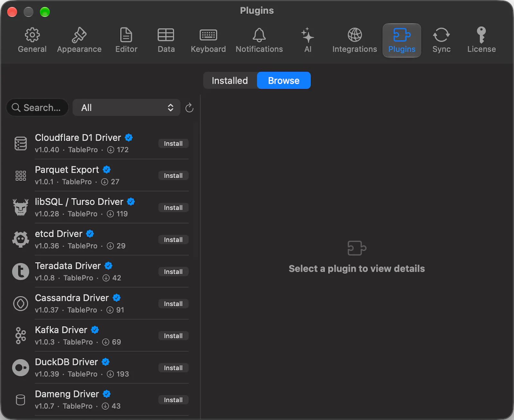Click the DuckDB Driver logo icon
This screenshot has height=420, width=514.
[x=21, y=368]
